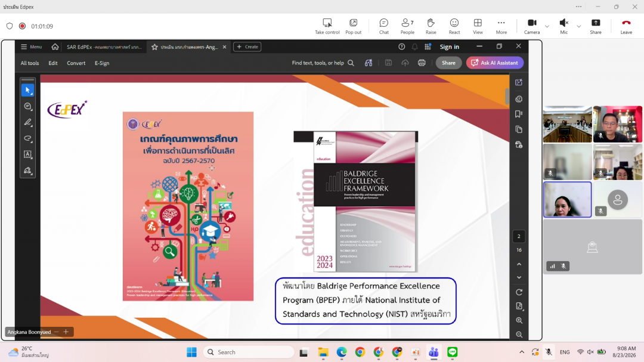Select the Fill and sign tool
Screen dimensions: 644x362
tap(27, 171)
